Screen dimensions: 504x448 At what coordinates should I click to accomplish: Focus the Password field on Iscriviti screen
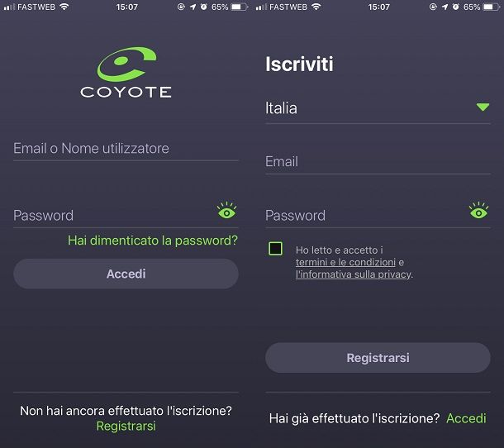366,216
